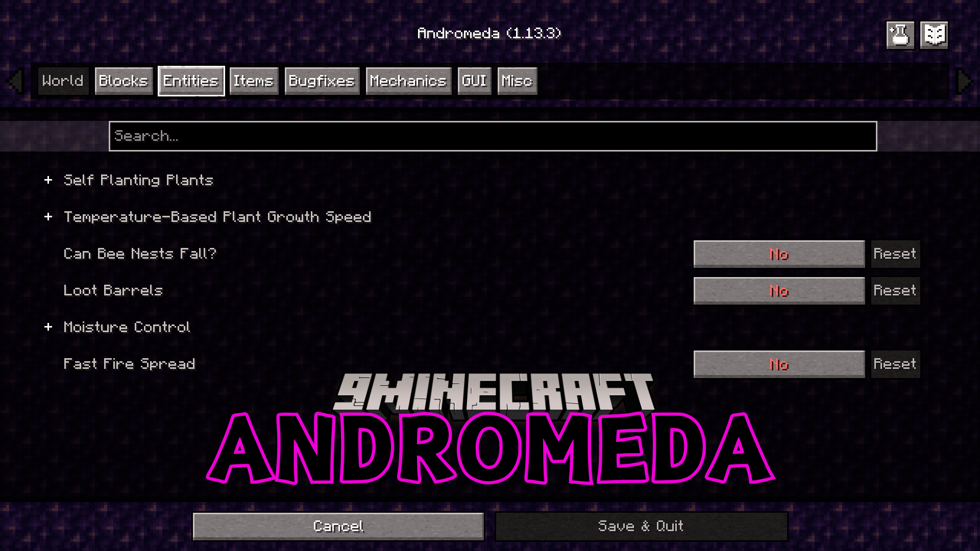Click the Alchemical Lab icon top-right
This screenshot has width=980, height=551.
click(899, 34)
